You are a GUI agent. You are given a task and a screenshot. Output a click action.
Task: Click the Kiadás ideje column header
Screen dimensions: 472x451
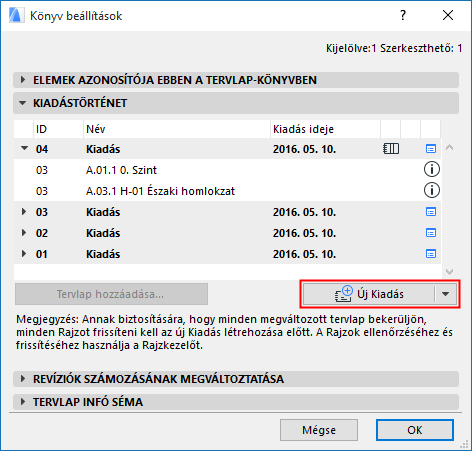(x=325, y=129)
